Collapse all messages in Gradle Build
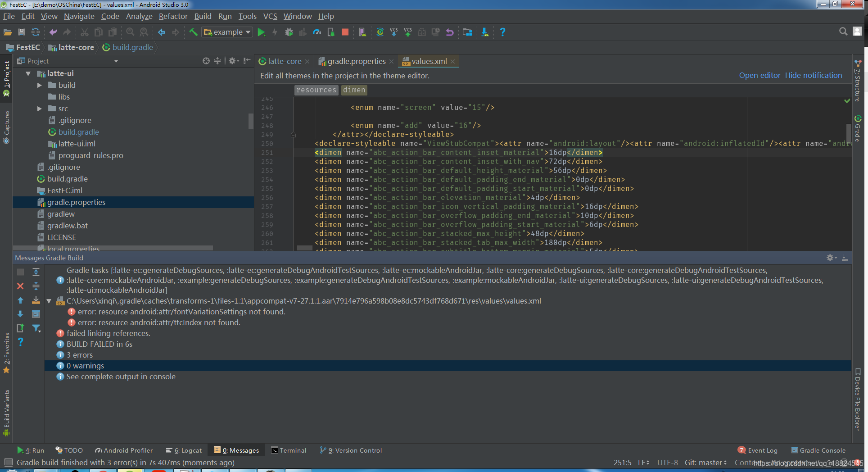The height and width of the screenshot is (472, 868). tap(36, 286)
